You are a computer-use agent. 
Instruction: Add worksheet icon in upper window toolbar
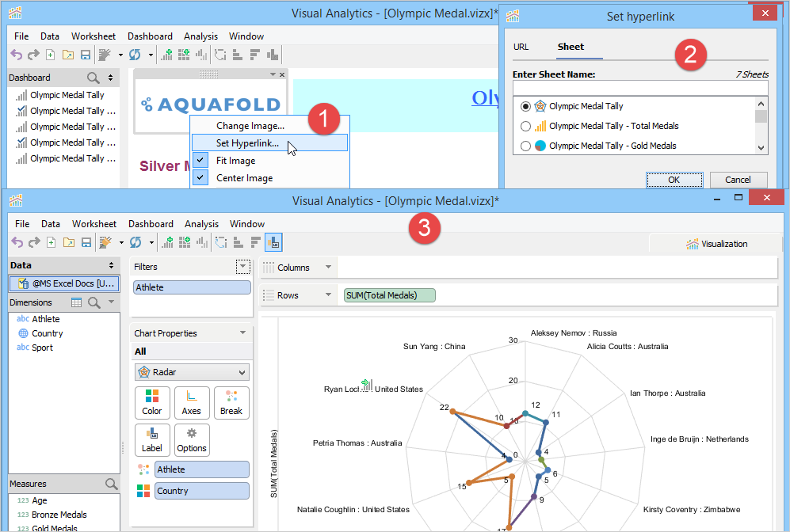coord(166,55)
